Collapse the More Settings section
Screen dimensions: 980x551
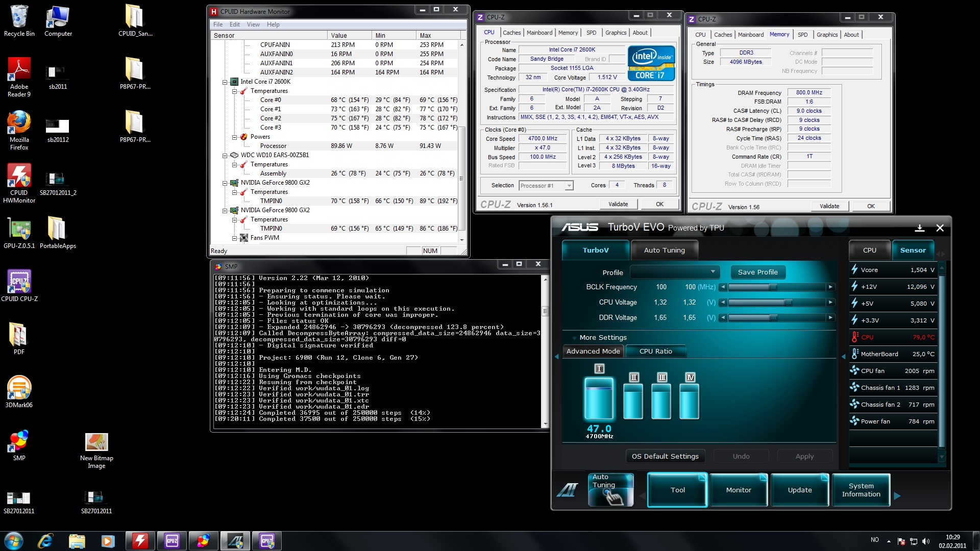click(x=603, y=337)
